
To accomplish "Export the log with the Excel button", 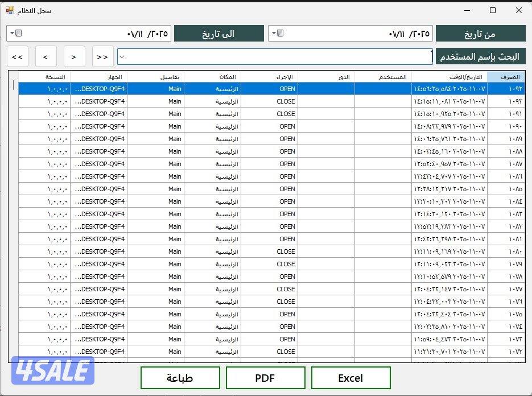I will coord(350,378).
